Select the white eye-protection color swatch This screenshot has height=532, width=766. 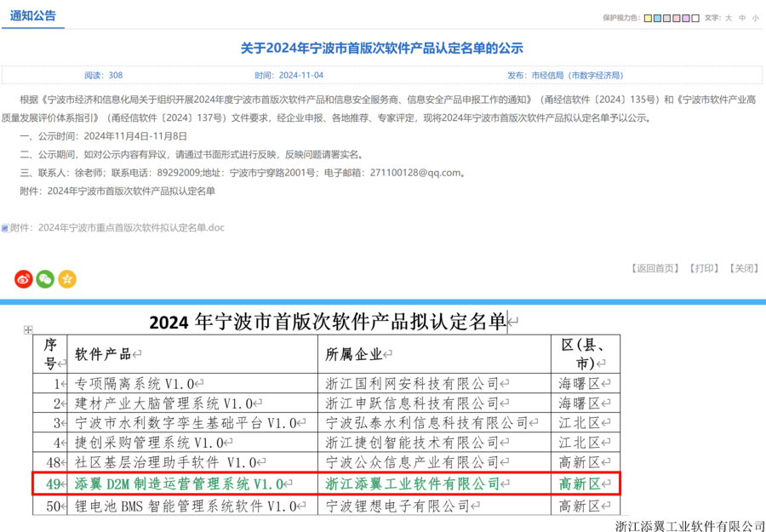(x=695, y=19)
